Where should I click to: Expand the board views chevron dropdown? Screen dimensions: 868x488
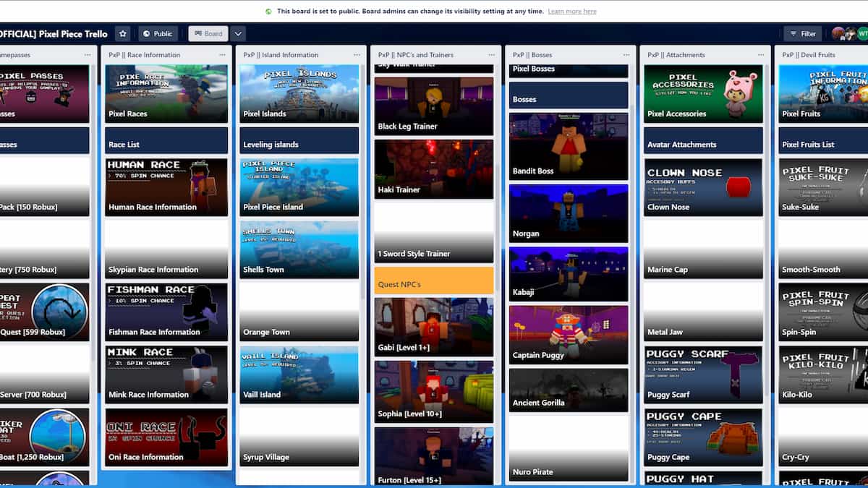coord(238,33)
